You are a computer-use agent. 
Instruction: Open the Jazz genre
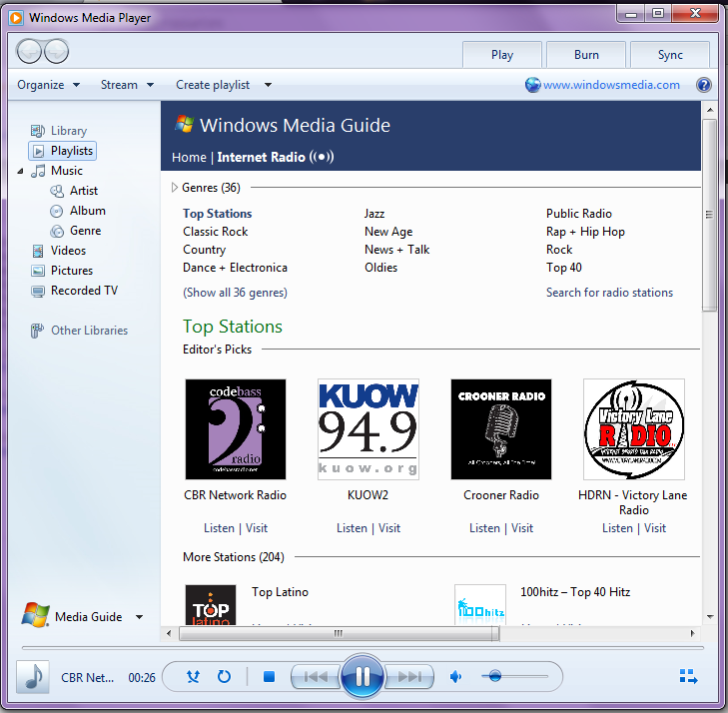[374, 214]
